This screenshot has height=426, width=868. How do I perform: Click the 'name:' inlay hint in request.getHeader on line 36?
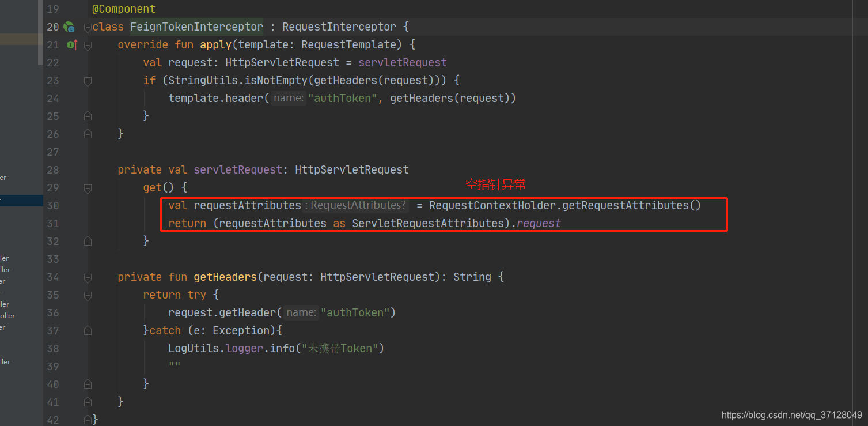click(301, 312)
